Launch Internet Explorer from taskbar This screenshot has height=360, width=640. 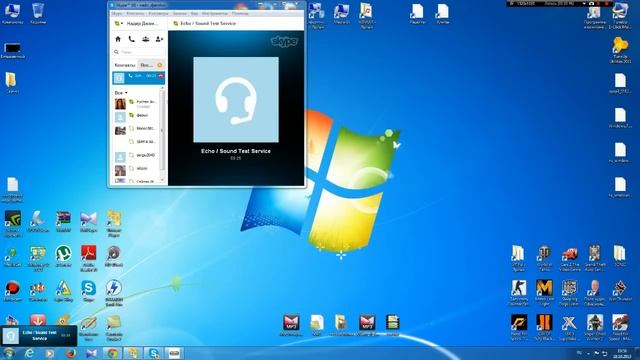coord(29,353)
